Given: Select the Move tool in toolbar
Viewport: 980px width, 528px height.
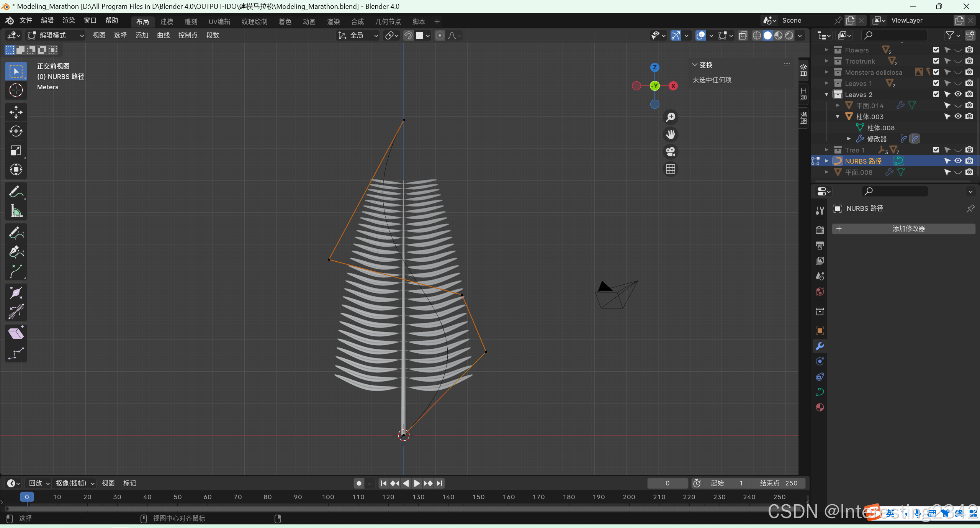Looking at the screenshot, I should coord(16,112).
